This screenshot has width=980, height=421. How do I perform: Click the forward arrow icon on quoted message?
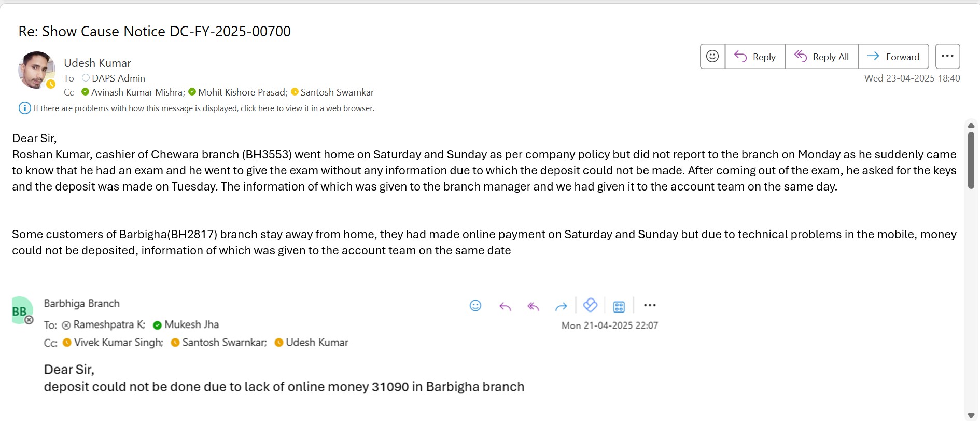561,306
